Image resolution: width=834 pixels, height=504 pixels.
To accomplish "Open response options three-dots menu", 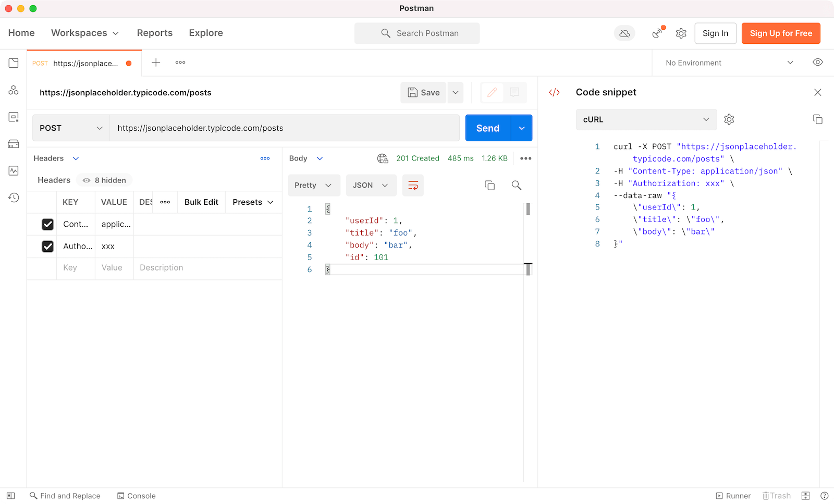I will (526, 158).
